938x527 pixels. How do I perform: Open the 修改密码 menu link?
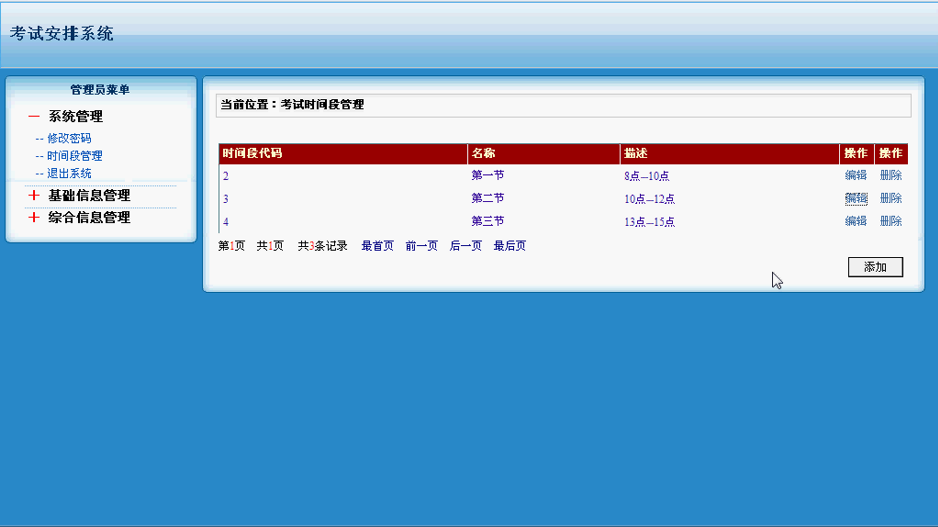(69, 138)
